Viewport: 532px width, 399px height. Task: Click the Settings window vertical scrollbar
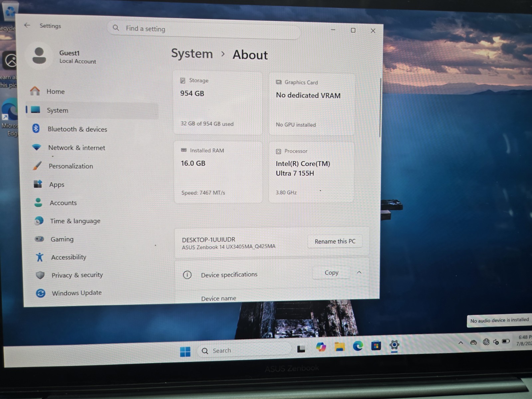[380, 107]
